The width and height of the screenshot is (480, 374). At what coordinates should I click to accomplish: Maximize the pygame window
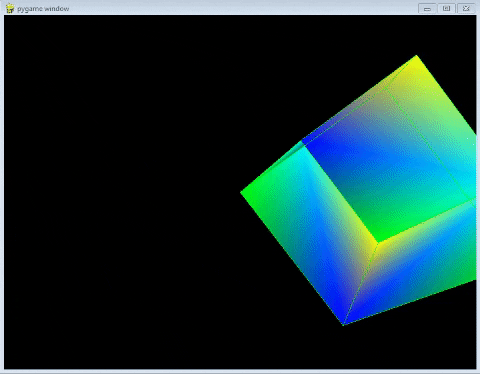click(446, 9)
